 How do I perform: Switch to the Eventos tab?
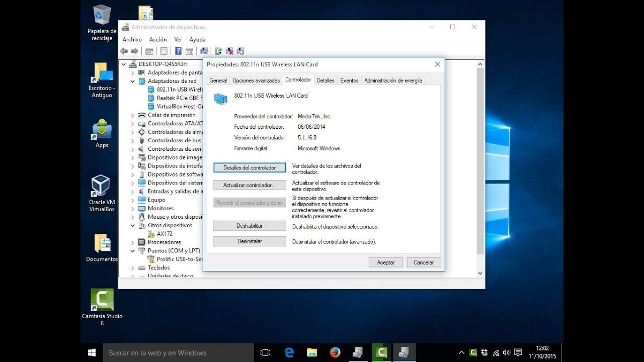coord(349,80)
